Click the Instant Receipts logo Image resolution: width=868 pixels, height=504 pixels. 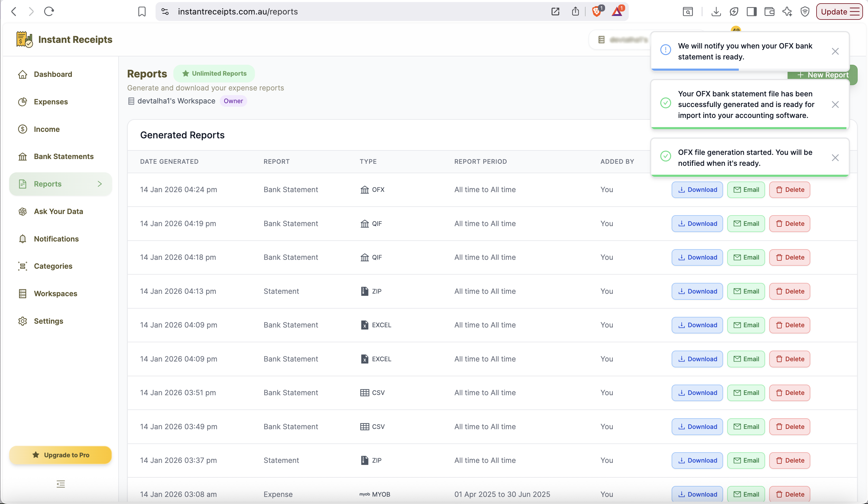pos(64,40)
